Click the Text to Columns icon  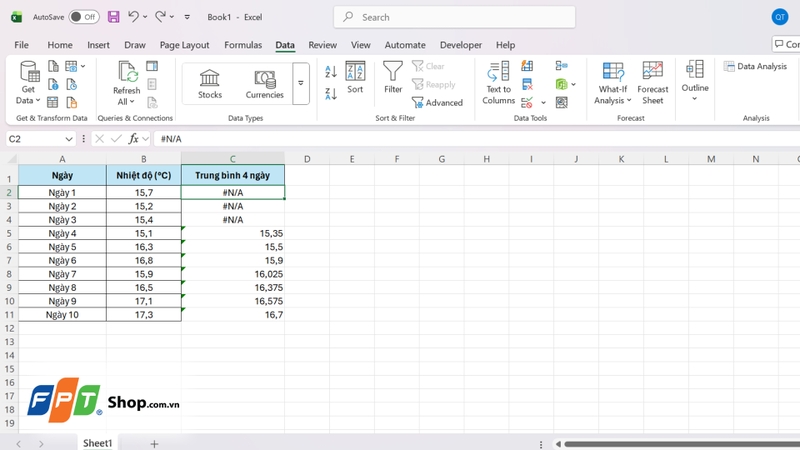pos(498,71)
